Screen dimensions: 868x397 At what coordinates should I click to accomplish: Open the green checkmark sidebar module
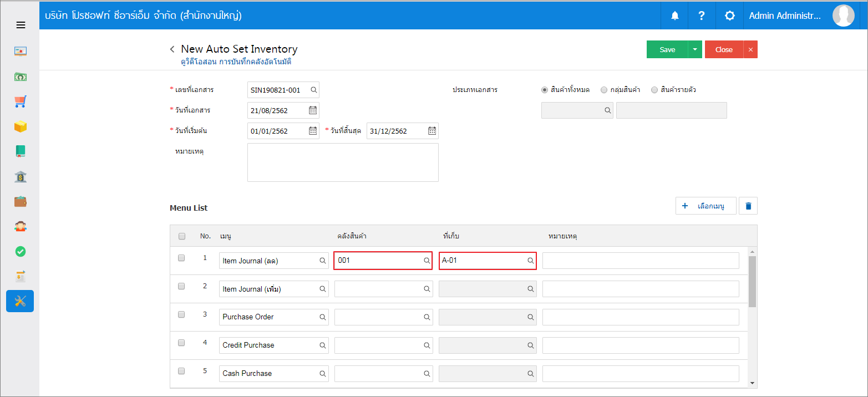click(x=21, y=251)
